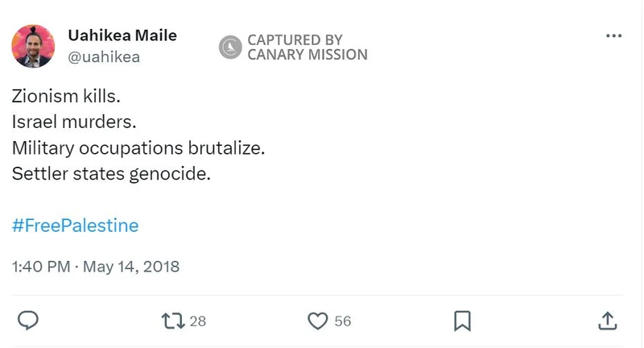The width and height of the screenshot is (644, 348).
Task: Click the "CAPTURED BY CANARY MISSION" watermark text
Action: (x=307, y=47)
